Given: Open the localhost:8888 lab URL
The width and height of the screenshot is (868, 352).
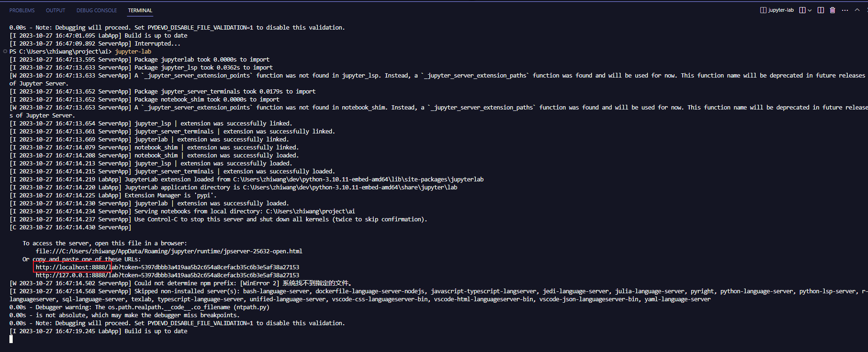Looking at the screenshot, I should coord(167,267).
